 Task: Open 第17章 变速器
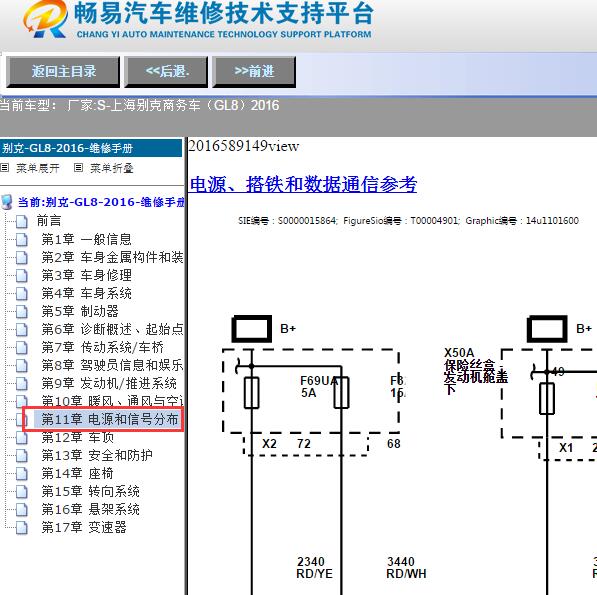pos(84,528)
